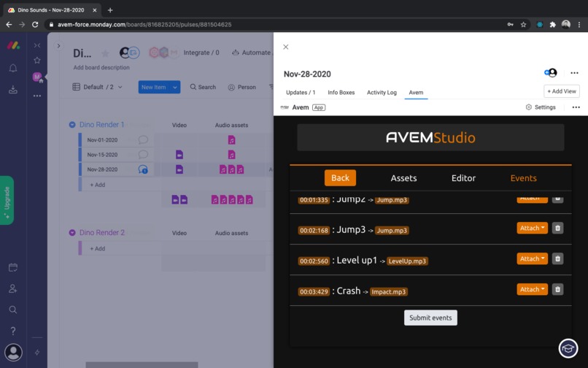Viewport: 588px width, 368px height.
Task: Switch to Updates / 1 tab
Action: click(x=301, y=93)
